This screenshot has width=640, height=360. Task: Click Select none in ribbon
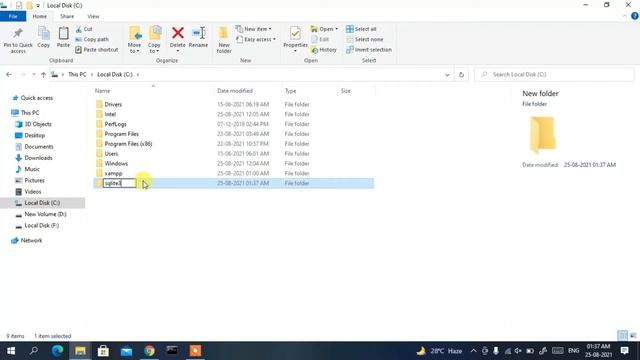[x=364, y=40]
